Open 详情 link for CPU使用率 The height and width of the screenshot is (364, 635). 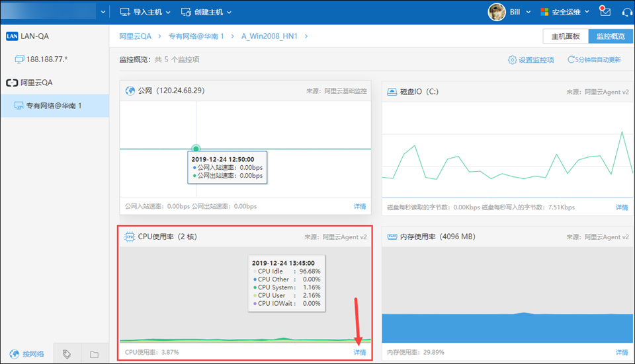(x=359, y=352)
